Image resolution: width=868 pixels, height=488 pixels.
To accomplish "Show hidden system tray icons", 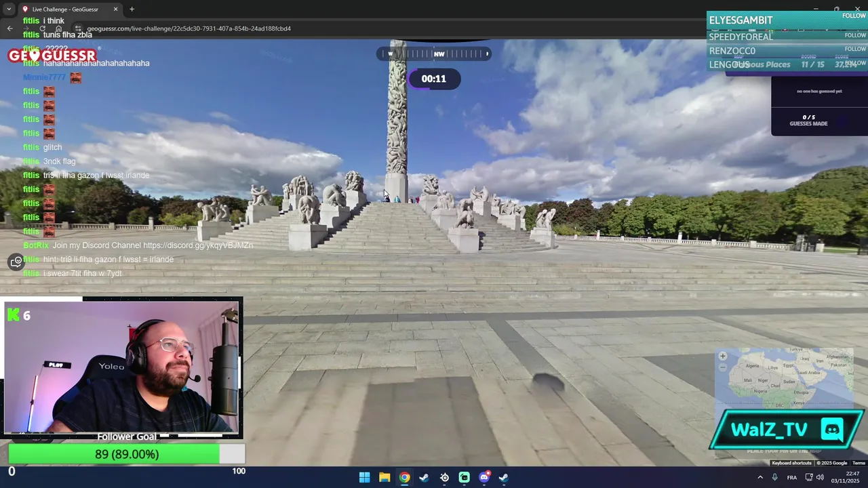I will pos(759,477).
